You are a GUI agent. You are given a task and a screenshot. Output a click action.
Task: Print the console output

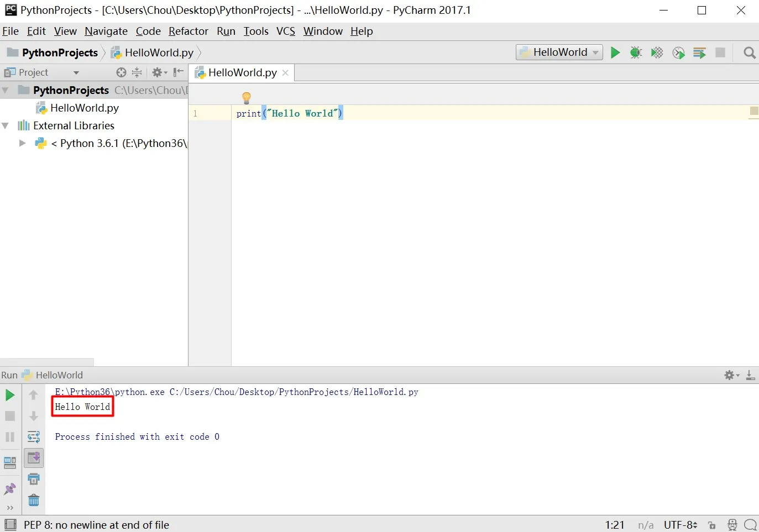click(x=34, y=479)
